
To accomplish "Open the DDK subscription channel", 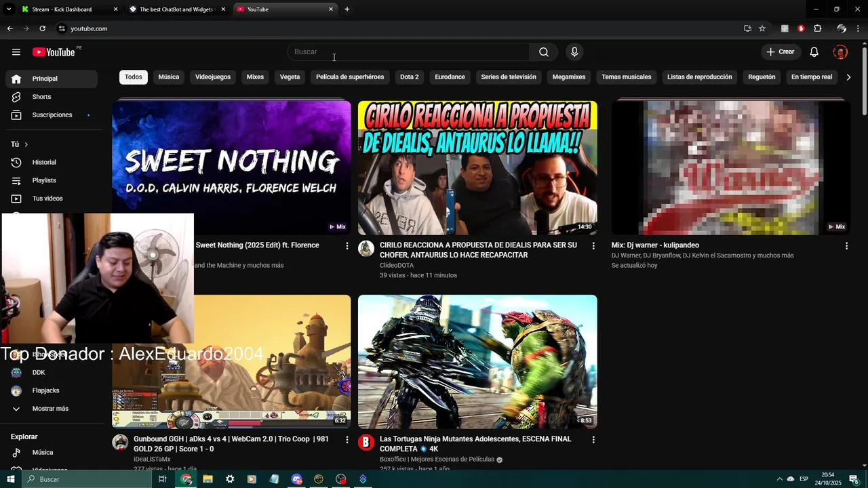I will pos(52,373).
